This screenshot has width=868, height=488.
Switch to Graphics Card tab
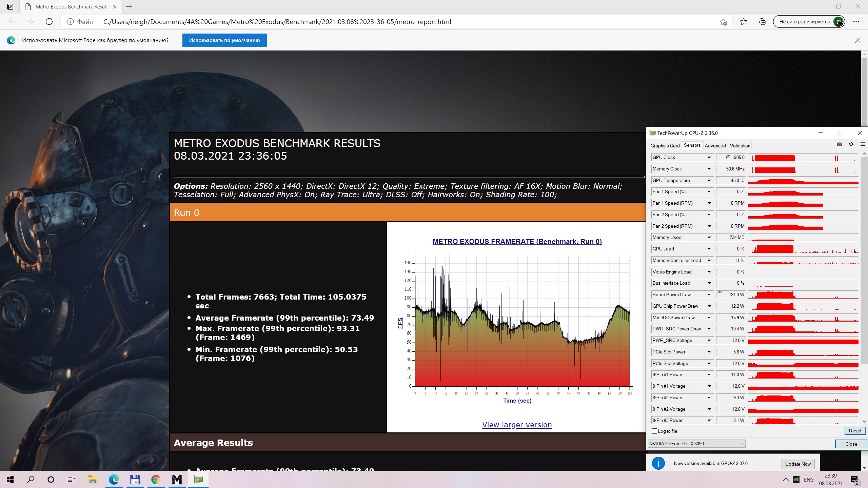coord(665,146)
